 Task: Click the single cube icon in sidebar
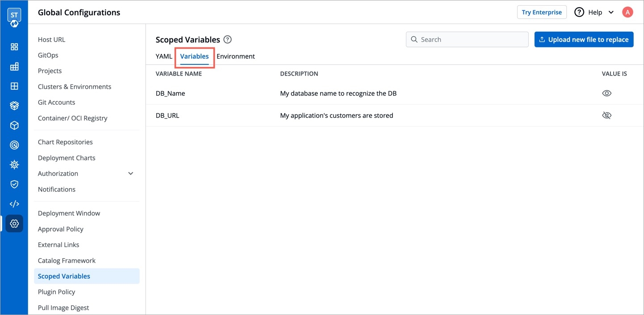coord(14,126)
